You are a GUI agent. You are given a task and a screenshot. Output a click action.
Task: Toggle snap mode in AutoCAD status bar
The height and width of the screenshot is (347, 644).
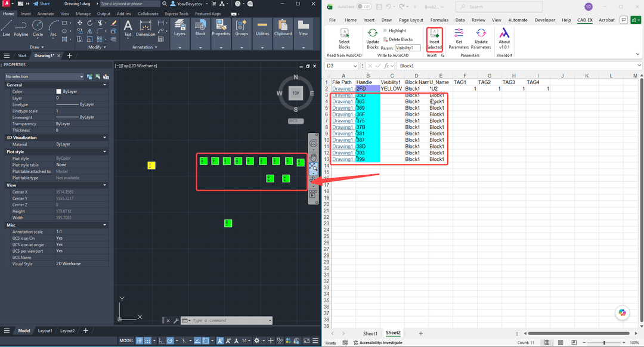(x=148, y=340)
